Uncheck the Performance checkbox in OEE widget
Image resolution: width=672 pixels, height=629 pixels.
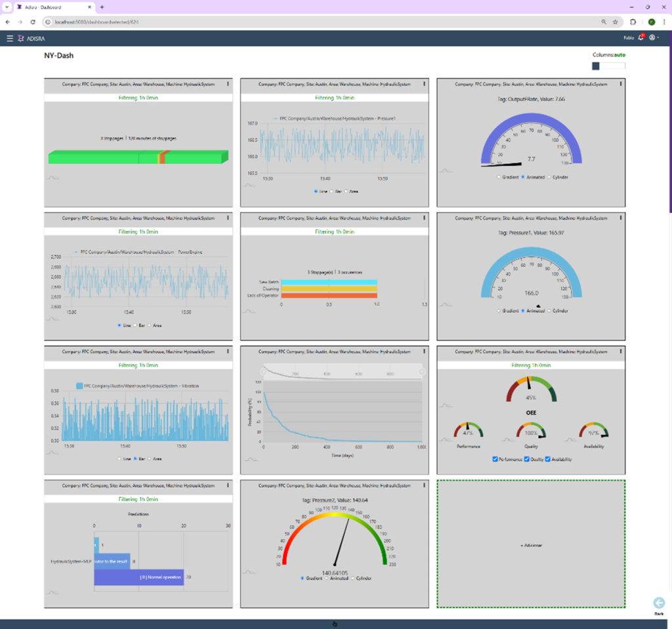pyautogui.click(x=495, y=459)
